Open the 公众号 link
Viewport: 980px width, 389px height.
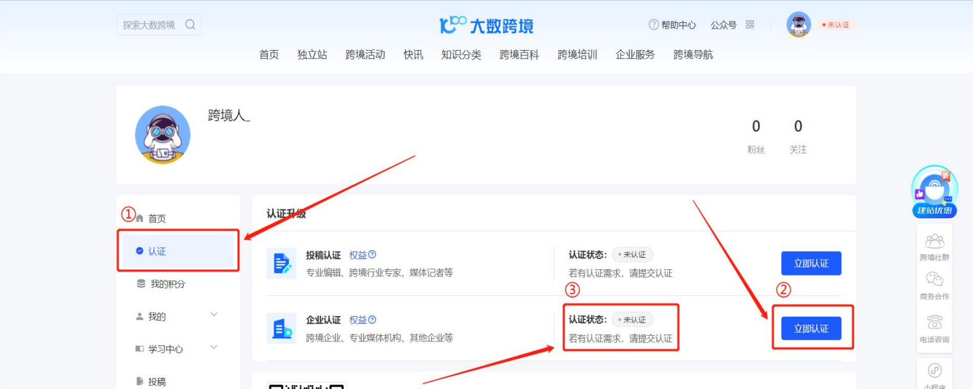click(x=723, y=25)
